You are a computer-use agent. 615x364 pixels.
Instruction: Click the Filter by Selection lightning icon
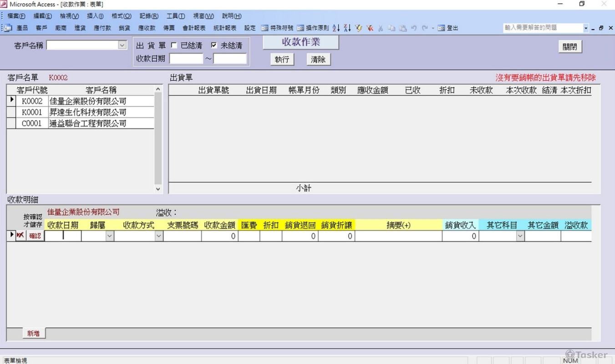tap(359, 28)
